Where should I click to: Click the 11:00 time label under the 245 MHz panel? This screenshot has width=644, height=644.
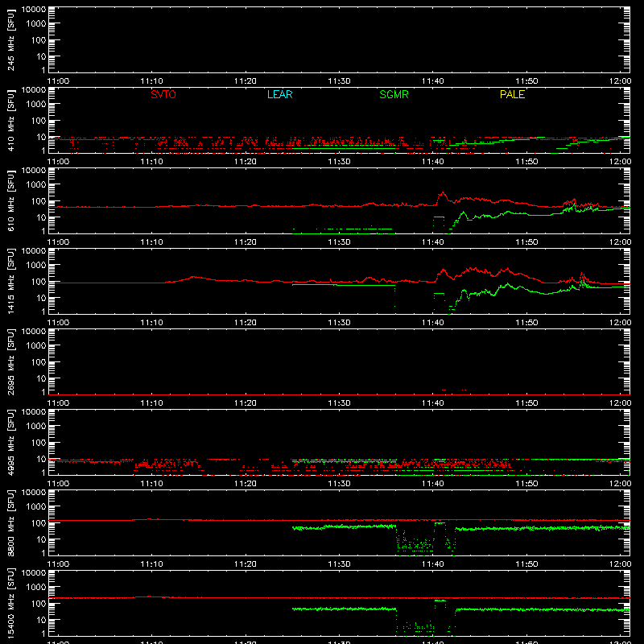coord(58,81)
